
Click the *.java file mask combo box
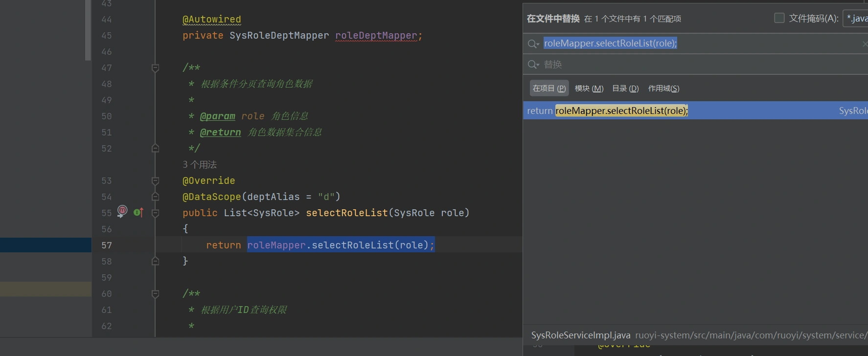856,19
